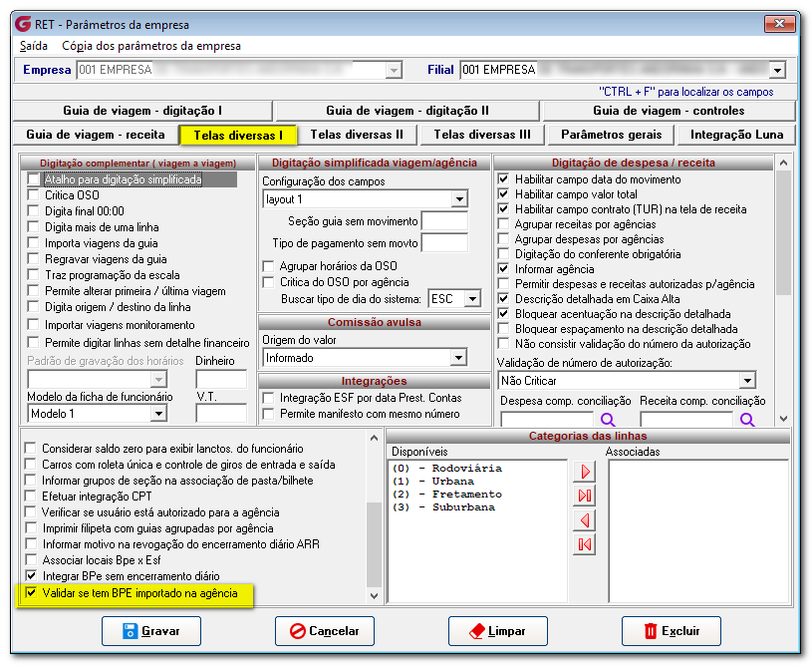Screen dimensions: 812x665
Task: Click the Limpar eraser button
Action: click(x=497, y=631)
